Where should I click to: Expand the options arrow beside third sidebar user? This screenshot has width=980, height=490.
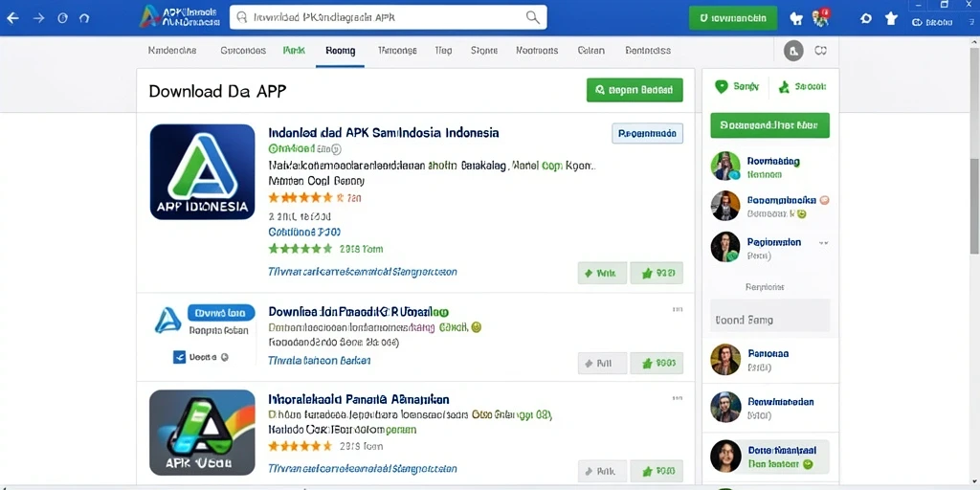[x=823, y=242]
